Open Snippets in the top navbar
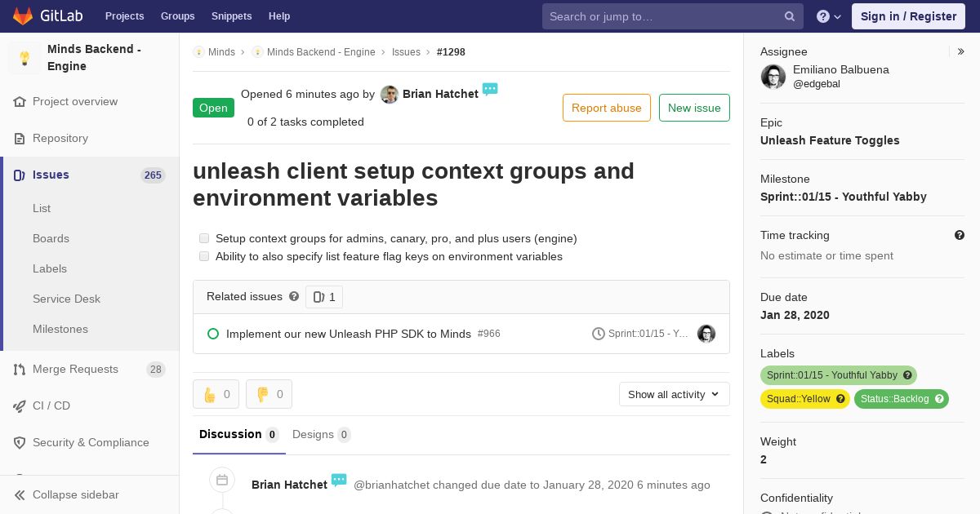The image size is (980, 514). 232,16
